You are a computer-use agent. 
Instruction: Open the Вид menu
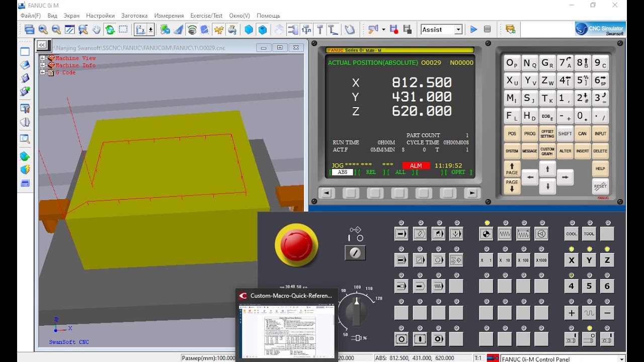tap(52, 16)
